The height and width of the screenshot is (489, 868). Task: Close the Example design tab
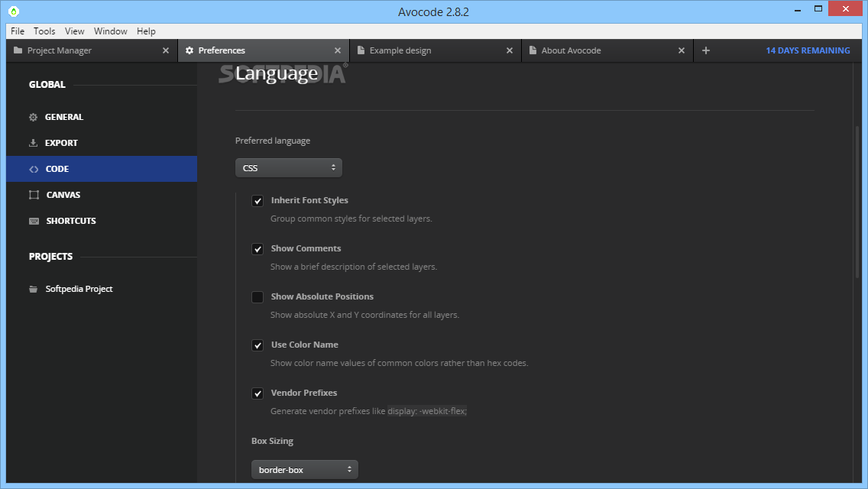point(510,50)
